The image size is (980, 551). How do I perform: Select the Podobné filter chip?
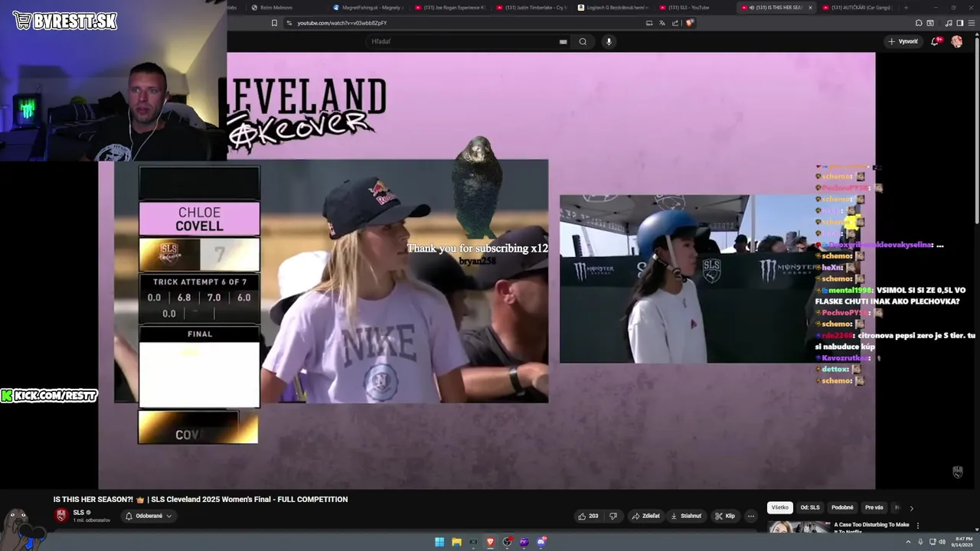click(842, 507)
